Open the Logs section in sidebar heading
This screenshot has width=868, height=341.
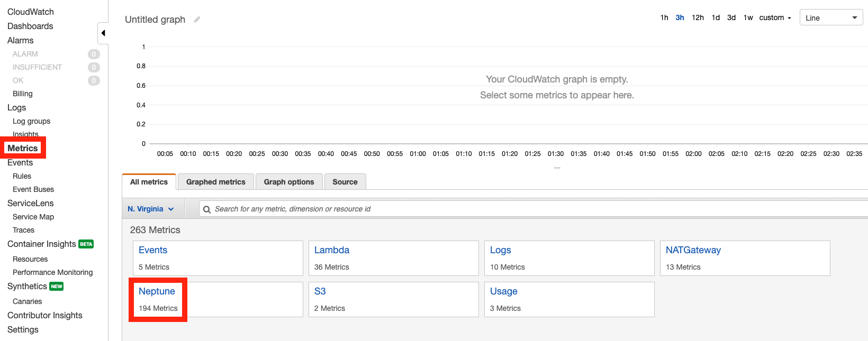16,107
